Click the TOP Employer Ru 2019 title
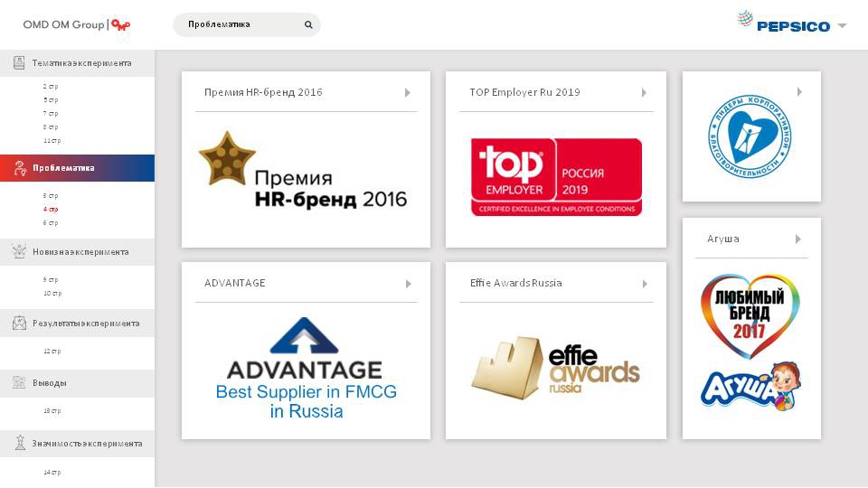 pos(524,92)
